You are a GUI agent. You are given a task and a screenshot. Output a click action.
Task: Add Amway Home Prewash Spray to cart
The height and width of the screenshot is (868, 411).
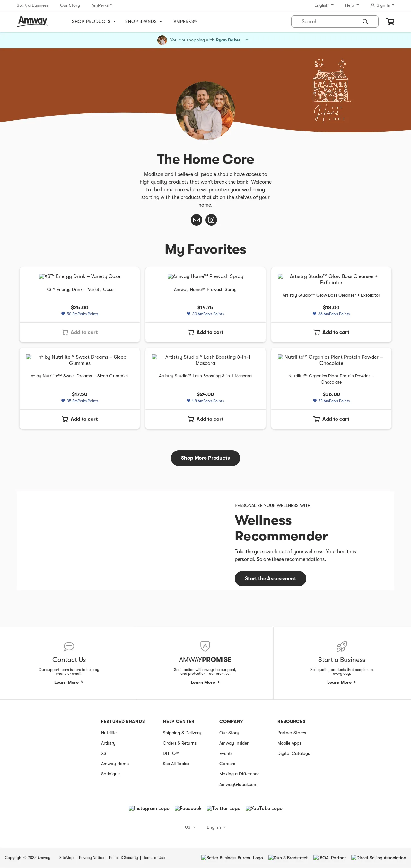point(205,332)
